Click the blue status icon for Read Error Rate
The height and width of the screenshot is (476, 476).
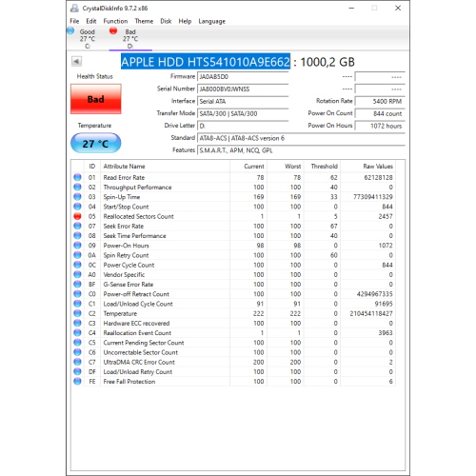point(77,177)
